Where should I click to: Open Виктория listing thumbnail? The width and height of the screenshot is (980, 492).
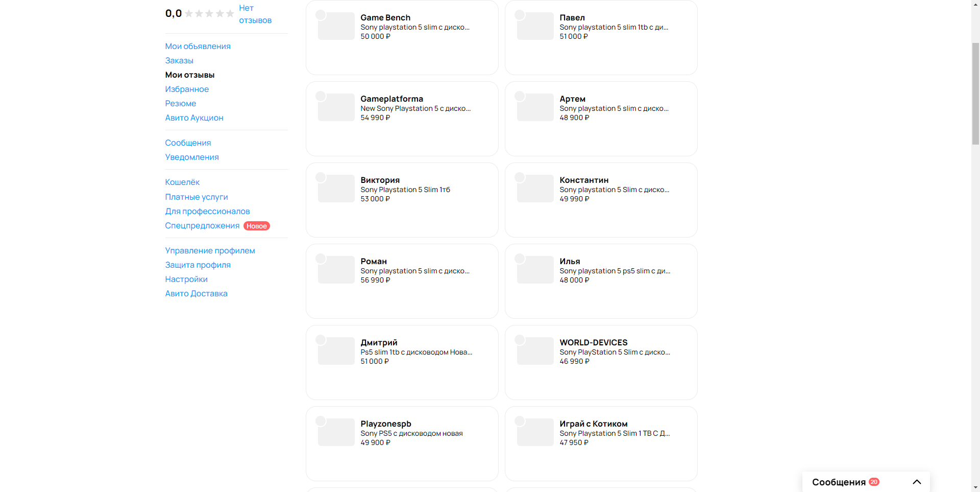coord(336,189)
